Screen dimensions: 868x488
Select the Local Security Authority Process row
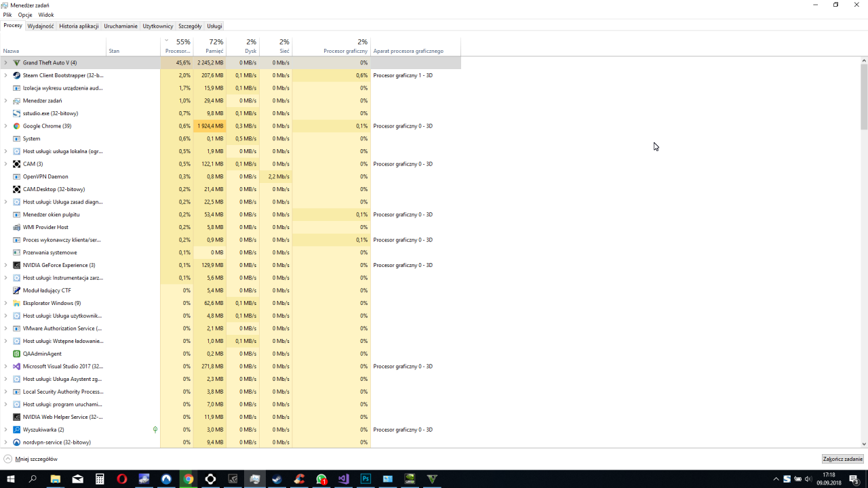[231, 392]
